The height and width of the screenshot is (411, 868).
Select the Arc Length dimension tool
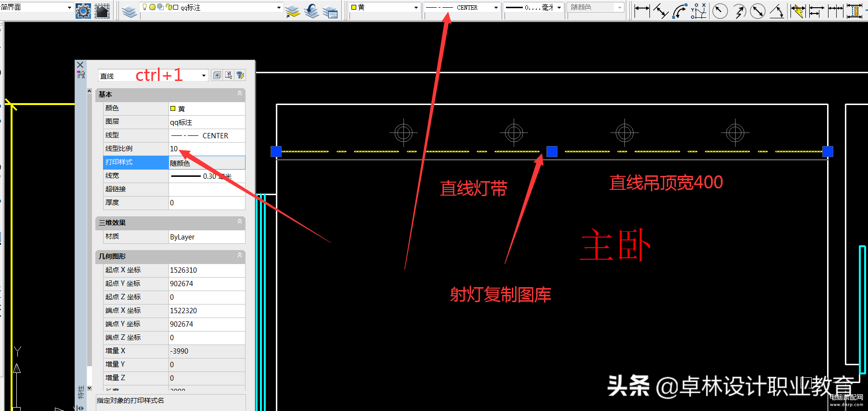tap(679, 11)
